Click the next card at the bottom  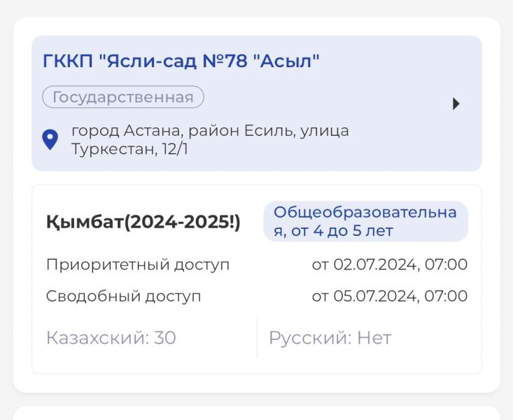coord(257,413)
